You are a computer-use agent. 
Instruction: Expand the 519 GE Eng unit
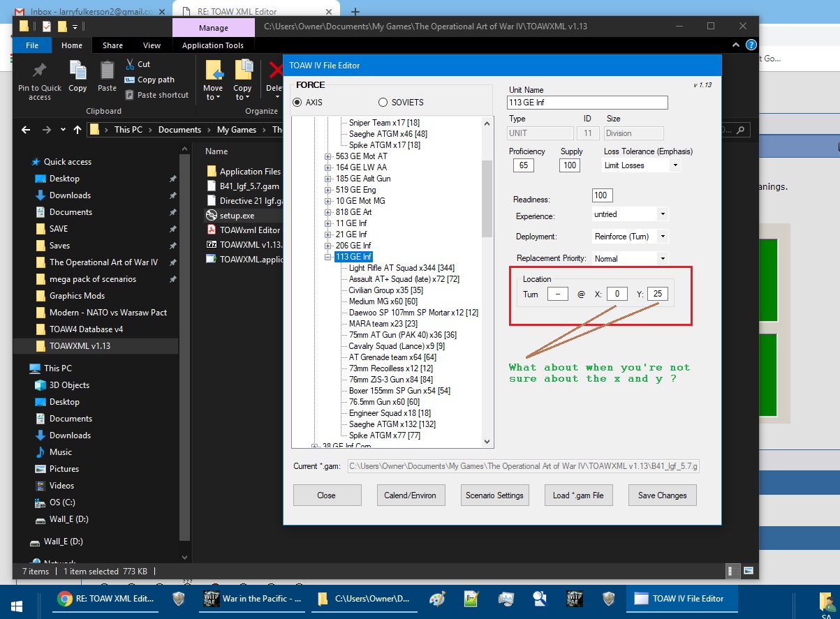pos(328,190)
